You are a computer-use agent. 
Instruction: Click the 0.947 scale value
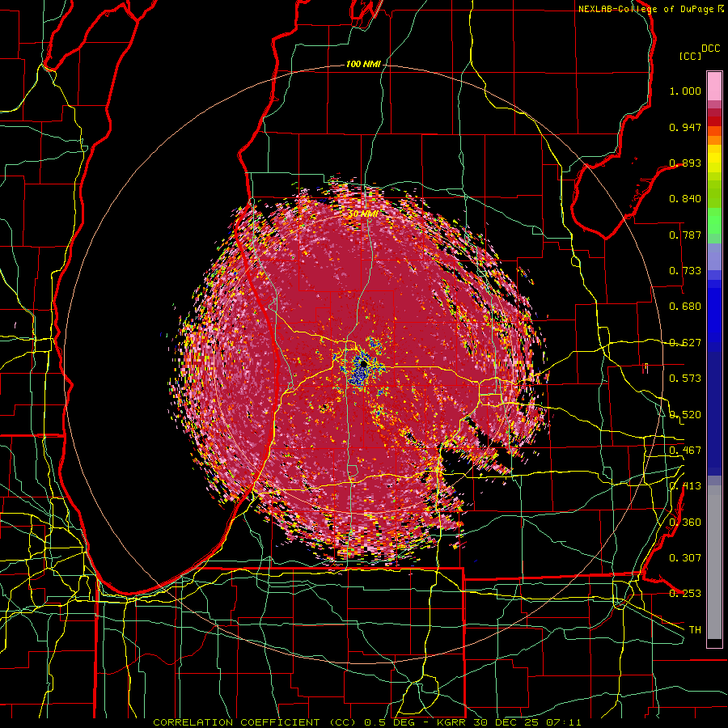click(685, 127)
